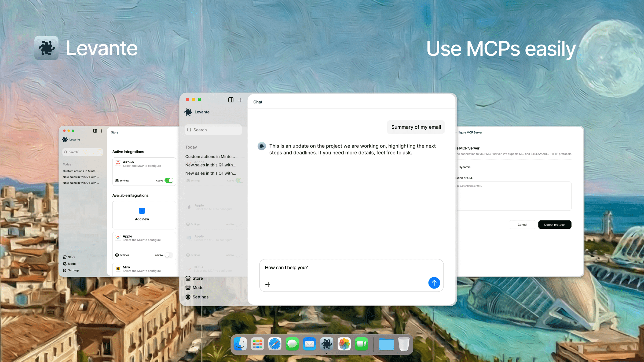Toggle sidebar layout icon in front Chat window
644x362 pixels.
click(231, 100)
